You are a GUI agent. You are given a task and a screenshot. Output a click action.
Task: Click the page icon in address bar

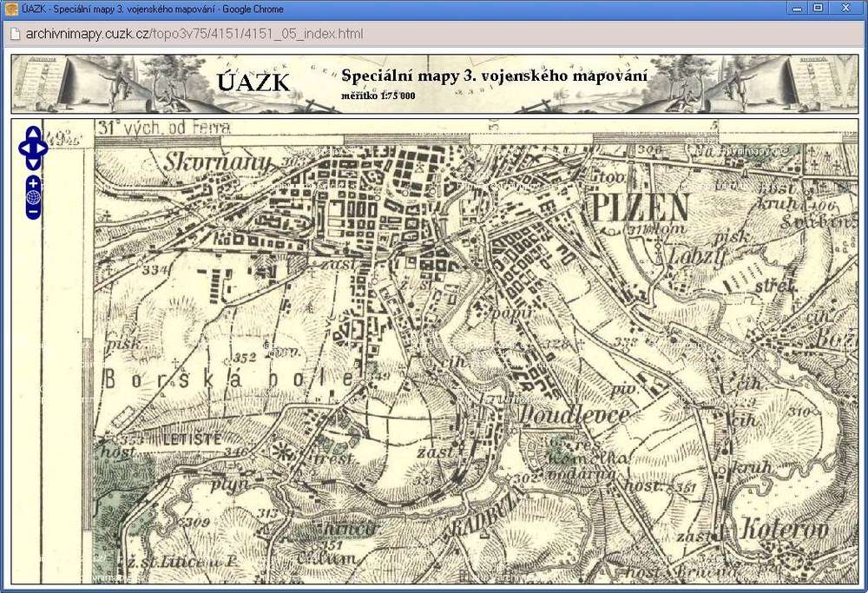pos(14,34)
